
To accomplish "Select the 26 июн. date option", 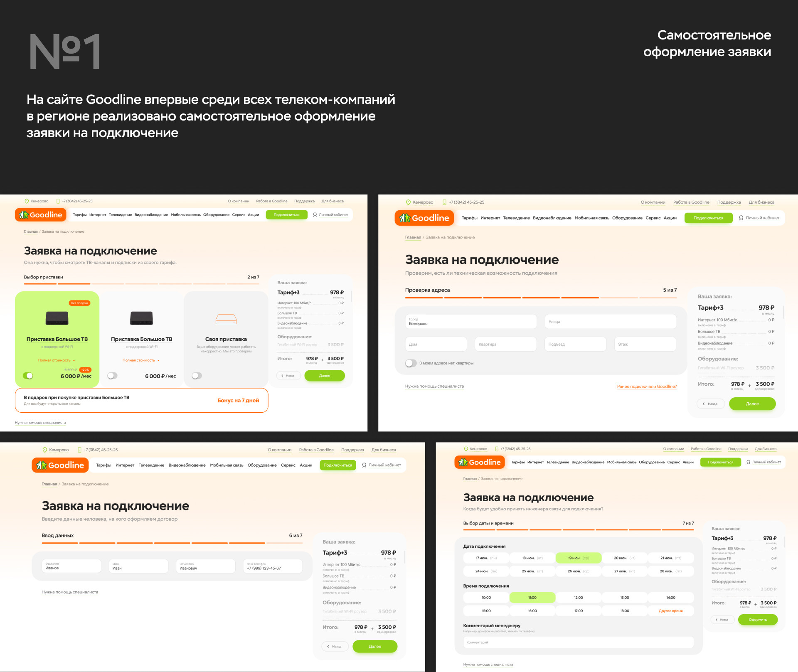I will [x=578, y=571].
